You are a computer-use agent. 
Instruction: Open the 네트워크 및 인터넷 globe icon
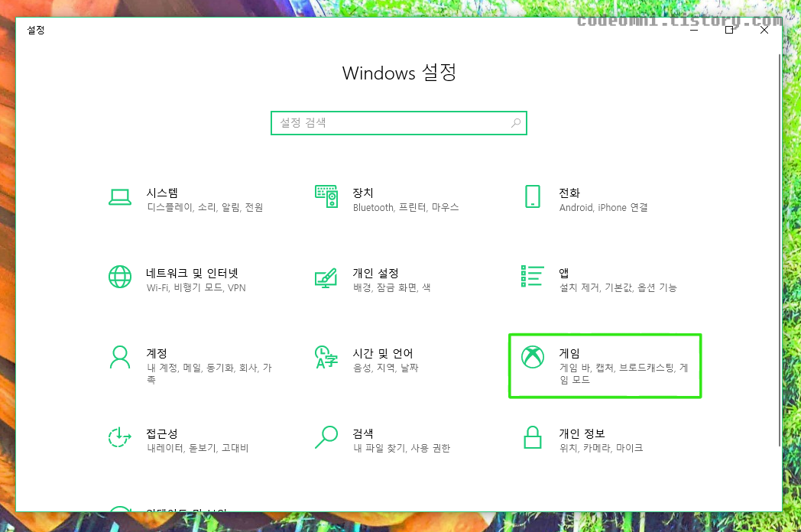[x=120, y=277]
